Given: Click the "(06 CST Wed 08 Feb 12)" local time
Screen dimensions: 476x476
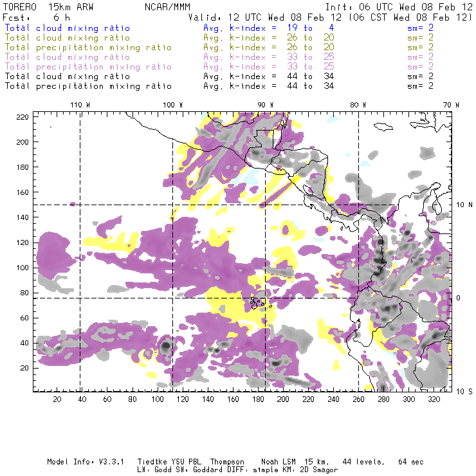Looking at the screenshot, I should (410, 17).
